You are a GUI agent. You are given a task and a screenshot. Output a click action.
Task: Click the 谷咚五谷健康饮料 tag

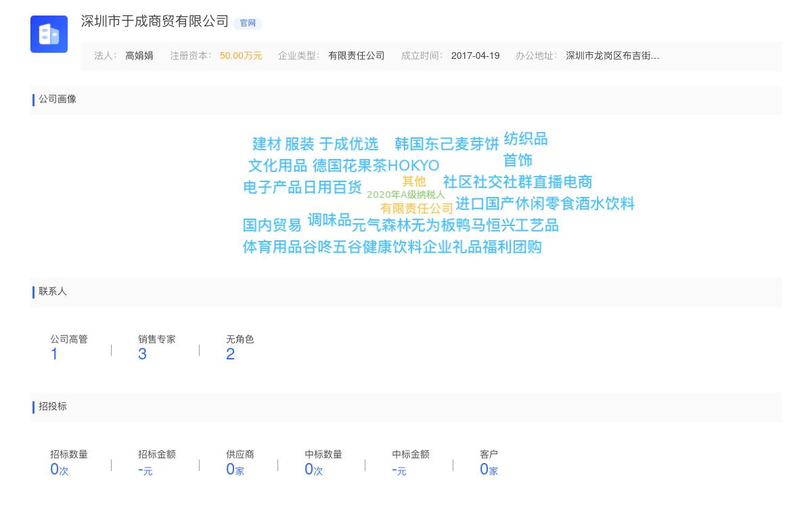click(362, 247)
